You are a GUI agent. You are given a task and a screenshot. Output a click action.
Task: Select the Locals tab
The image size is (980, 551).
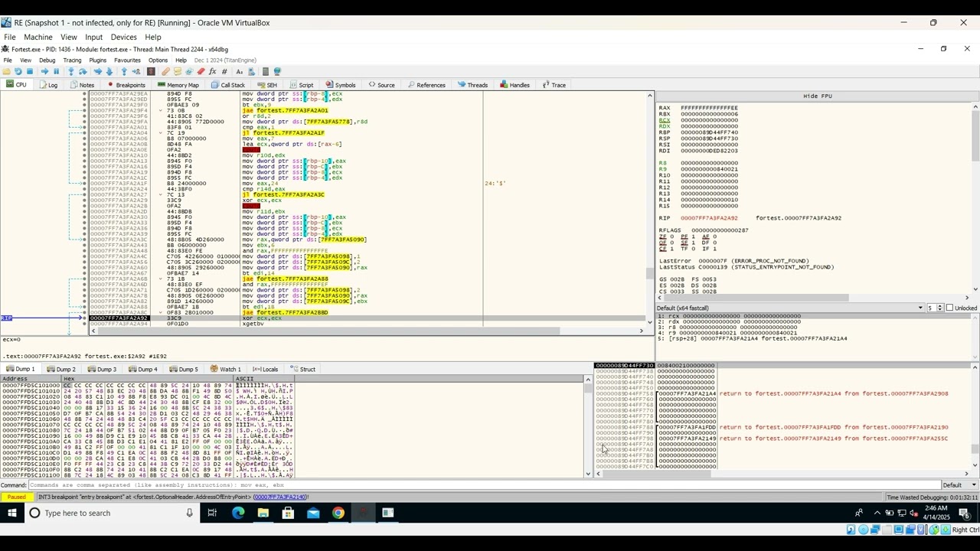266,369
